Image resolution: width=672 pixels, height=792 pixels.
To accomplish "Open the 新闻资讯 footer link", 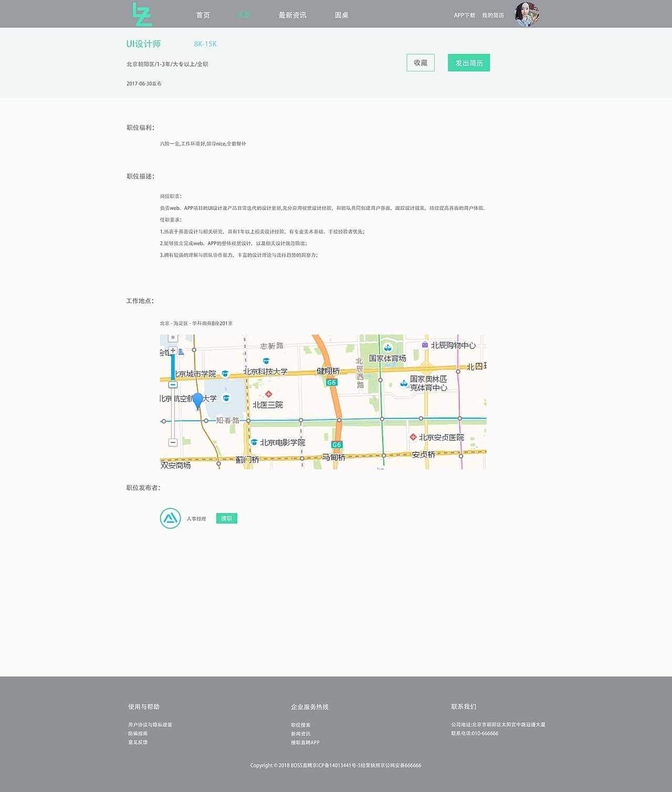I will [x=301, y=734].
